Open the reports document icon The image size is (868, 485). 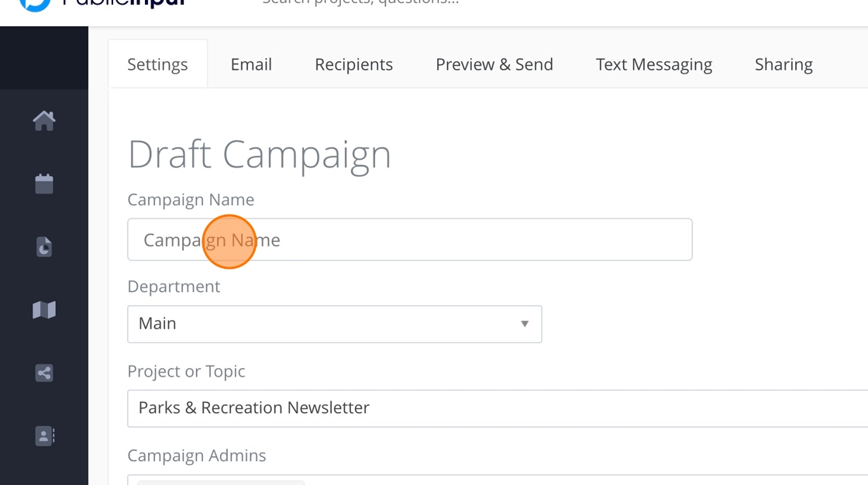point(44,247)
